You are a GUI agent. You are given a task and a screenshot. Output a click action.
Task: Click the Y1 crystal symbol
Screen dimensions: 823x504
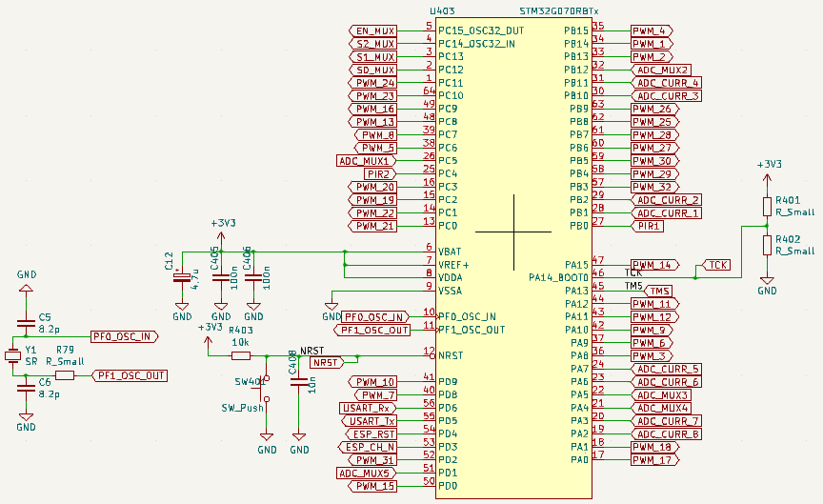(x=12, y=355)
